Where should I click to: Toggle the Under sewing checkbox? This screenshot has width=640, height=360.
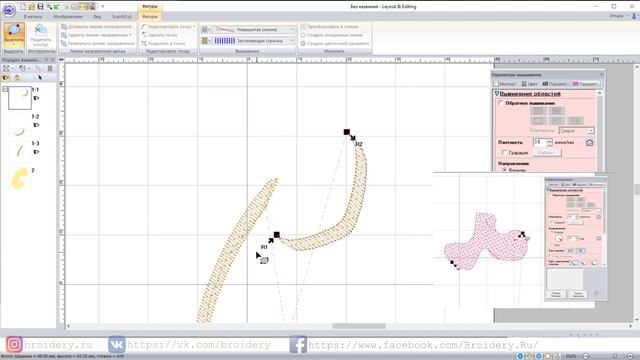point(501,103)
